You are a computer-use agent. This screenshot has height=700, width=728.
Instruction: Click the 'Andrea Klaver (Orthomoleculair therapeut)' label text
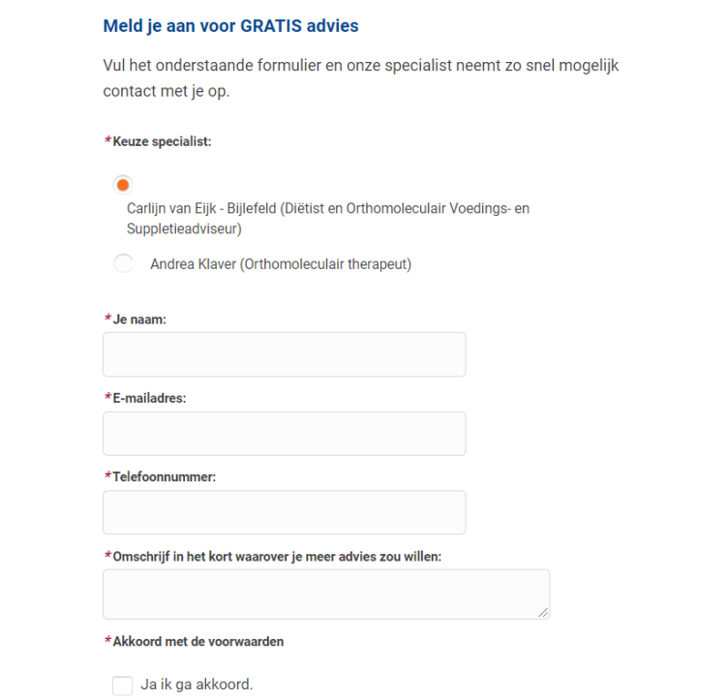pos(281,264)
